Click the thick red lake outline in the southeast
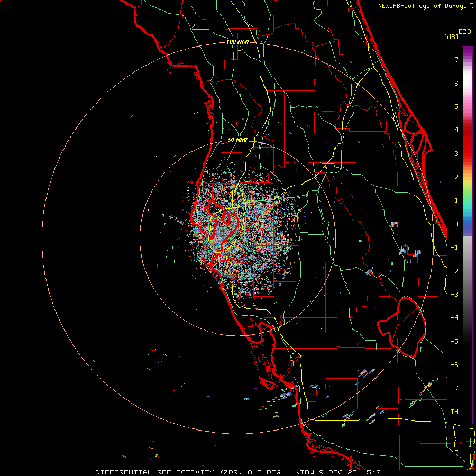This screenshot has width=476, height=476. [x=402, y=327]
